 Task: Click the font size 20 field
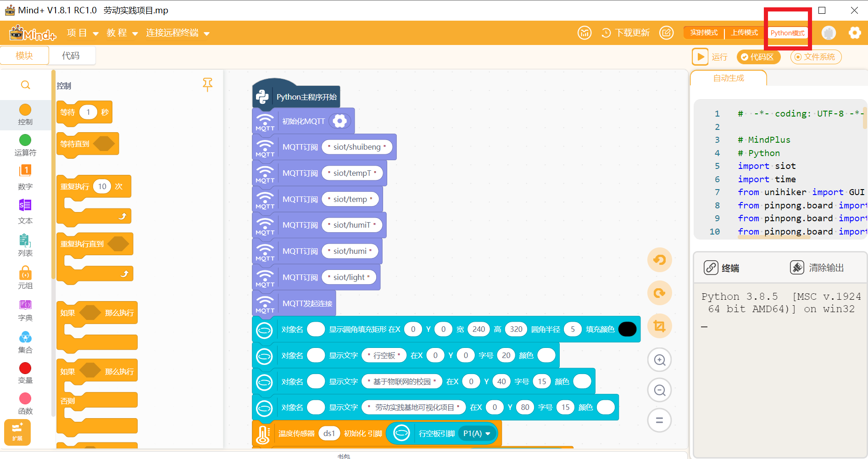tap(506, 355)
